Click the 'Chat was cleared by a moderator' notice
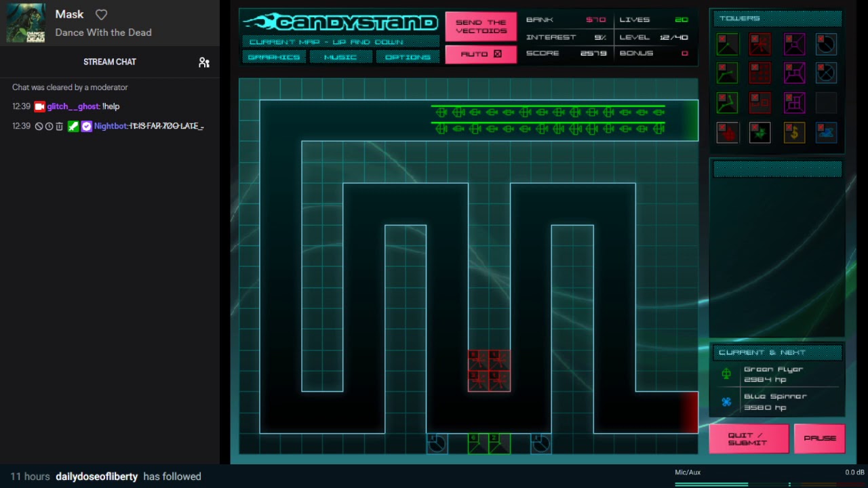Viewport: 868px width, 488px height. [x=70, y=87]
